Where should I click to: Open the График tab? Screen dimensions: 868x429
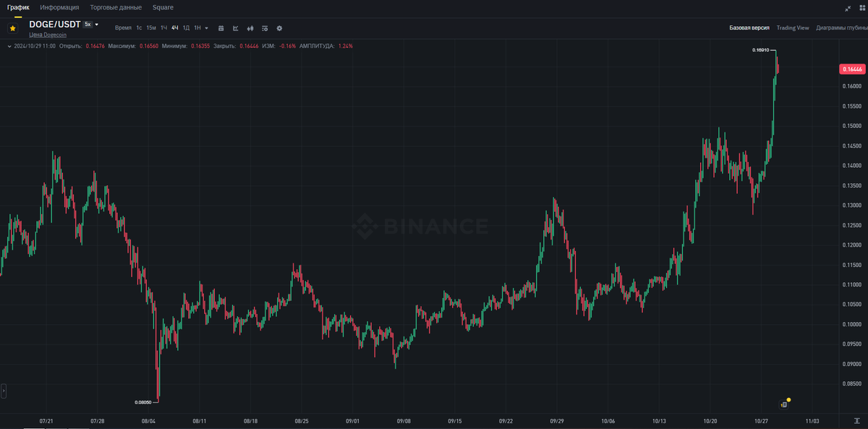[x=18, y=7]
